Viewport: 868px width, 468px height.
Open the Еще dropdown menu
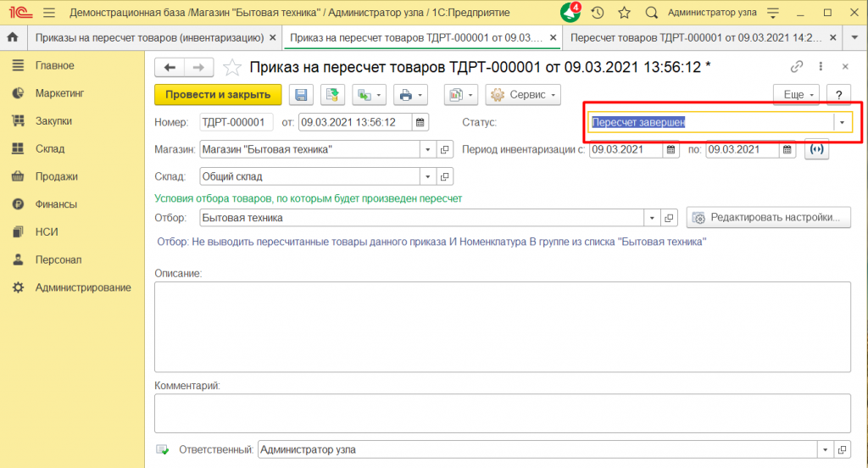[x=797, y=95]
